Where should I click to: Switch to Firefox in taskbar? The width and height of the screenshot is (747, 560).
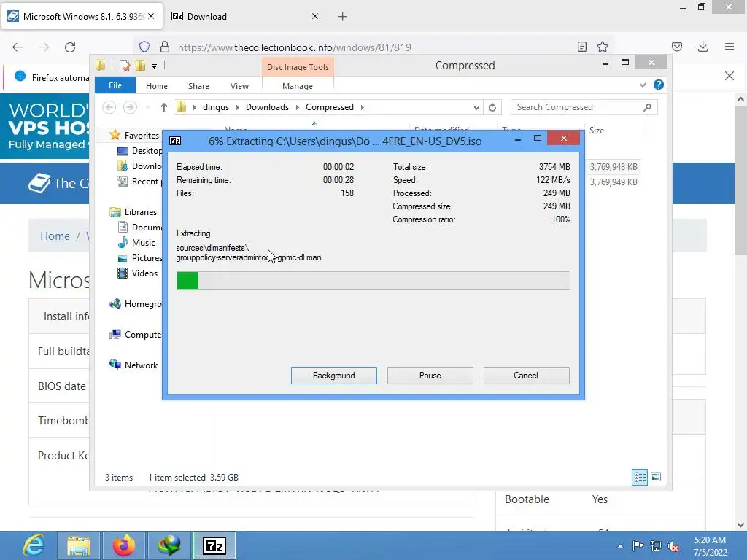124,545
